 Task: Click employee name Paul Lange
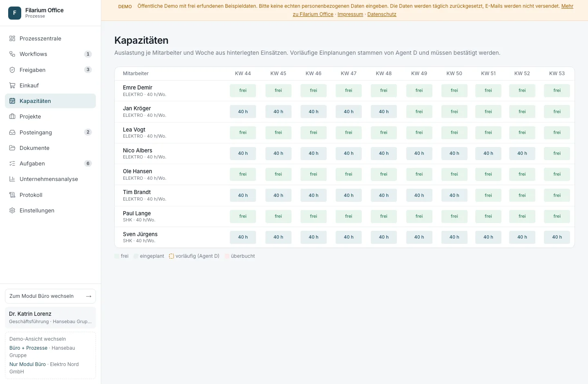pyautogui.click(x=137, y=213)
